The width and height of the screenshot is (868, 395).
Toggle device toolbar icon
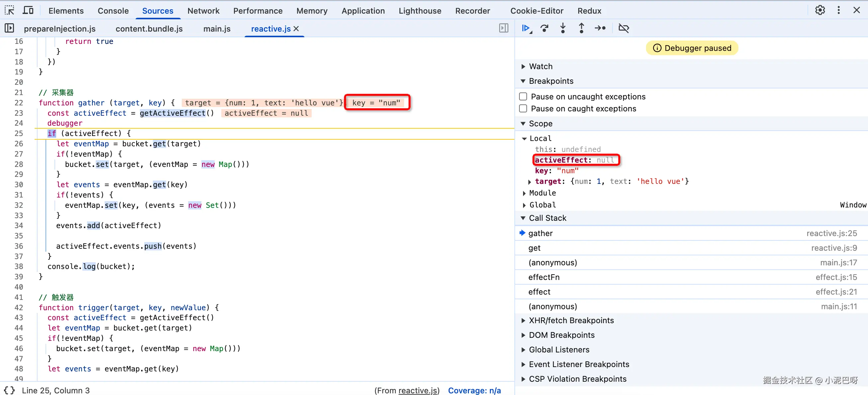coord(28,10)
